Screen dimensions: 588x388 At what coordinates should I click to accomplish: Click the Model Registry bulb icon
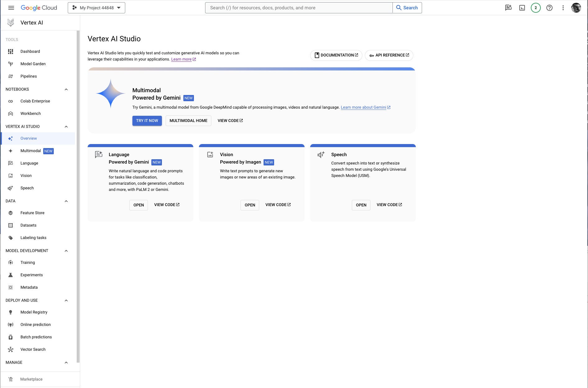point(11,312)
